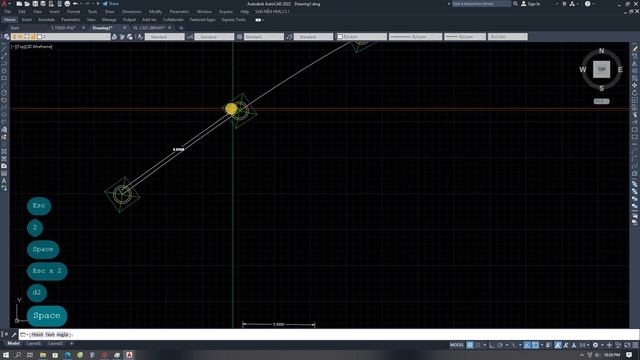
Task: Open File Explorer from the taskbar
Action: coord(42,355)
